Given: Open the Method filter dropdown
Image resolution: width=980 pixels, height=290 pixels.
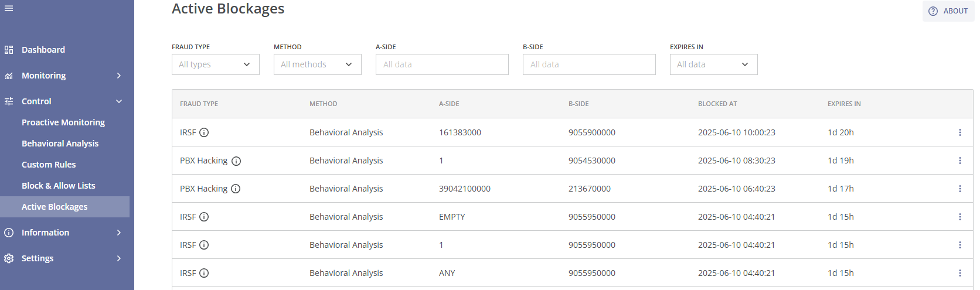Looking at the screenshot, I should click(x=318, y=64).
